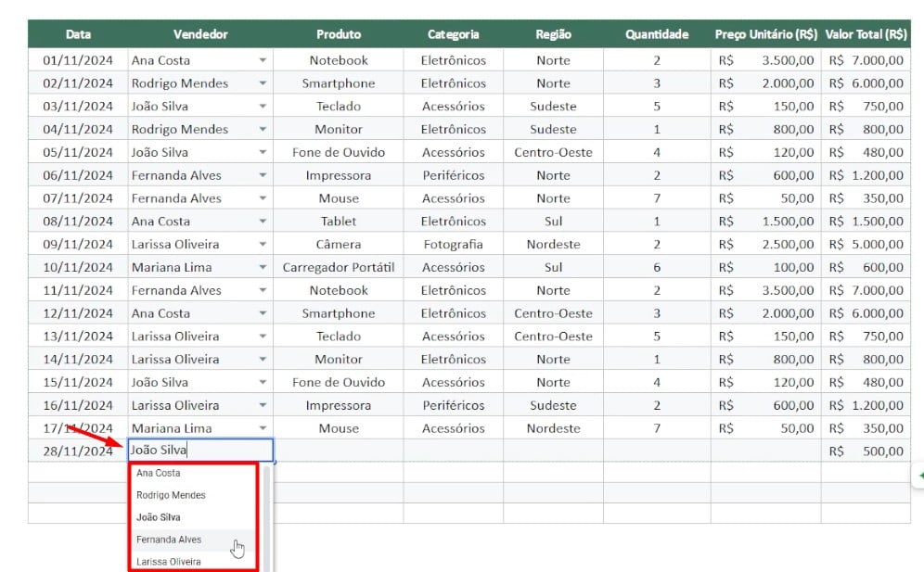Click the Categoria column header
The height and width of the screenshot is (572, 924).
[453, 34]
